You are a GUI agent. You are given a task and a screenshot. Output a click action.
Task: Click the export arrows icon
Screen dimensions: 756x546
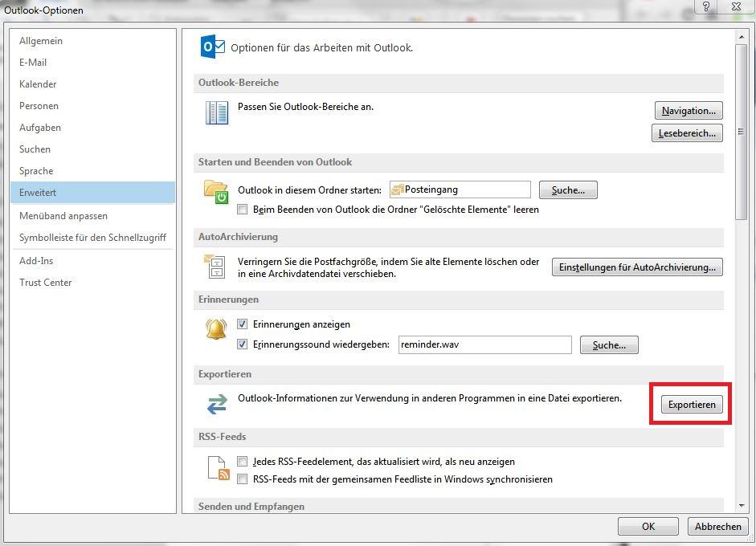coord(216,404)
